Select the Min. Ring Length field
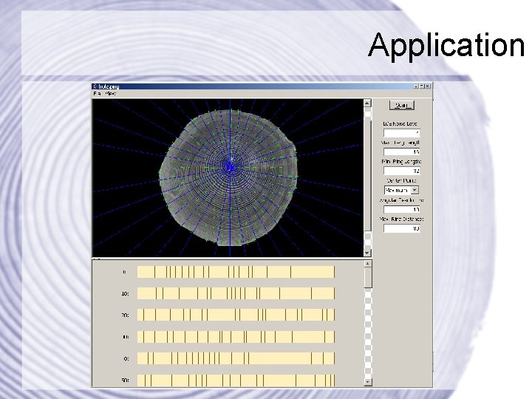 click(x=402, y=171)
